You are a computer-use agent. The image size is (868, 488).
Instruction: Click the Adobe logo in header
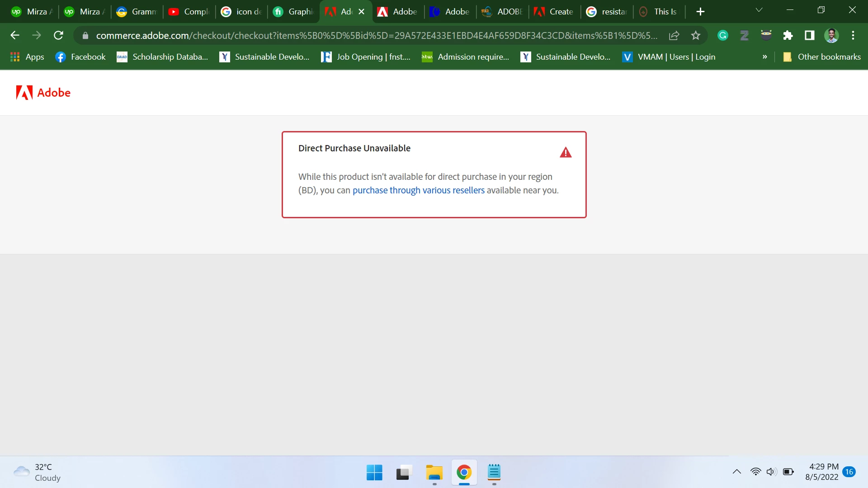click(x=43, y=93)
